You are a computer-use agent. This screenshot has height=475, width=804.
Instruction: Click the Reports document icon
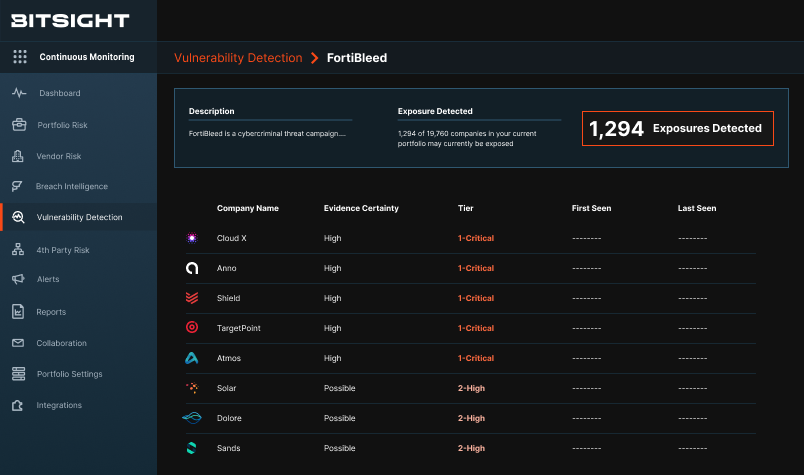tap(18, 311)
